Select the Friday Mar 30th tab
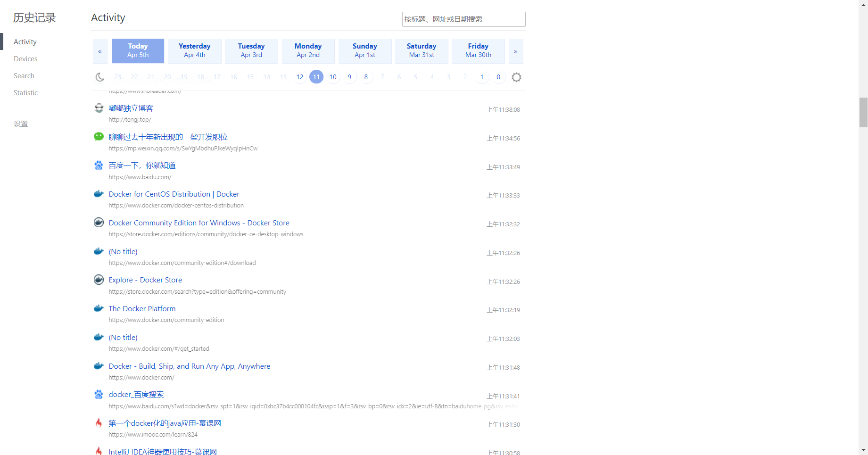The width and height of the screenshot is (868, 455). (x=478, y=51)
